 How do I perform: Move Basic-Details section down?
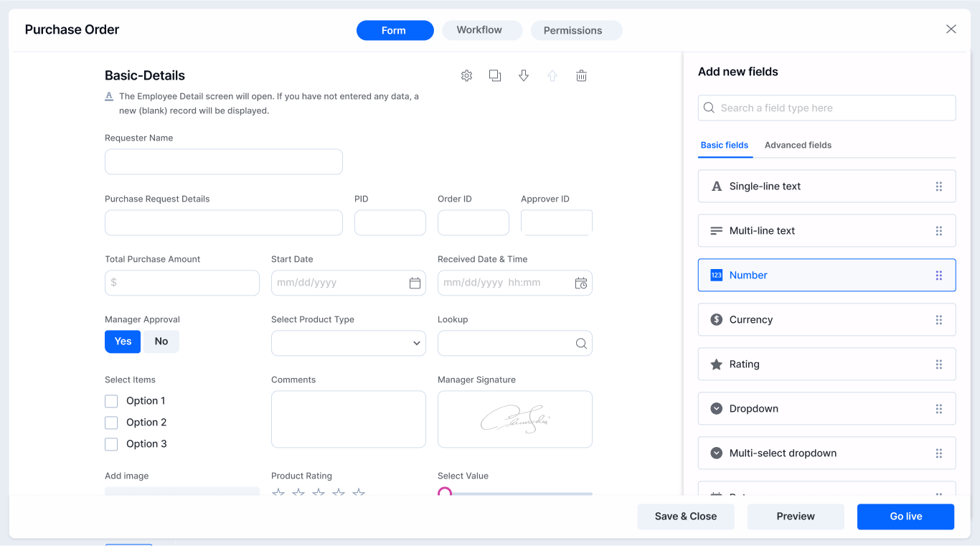point(524,75)
